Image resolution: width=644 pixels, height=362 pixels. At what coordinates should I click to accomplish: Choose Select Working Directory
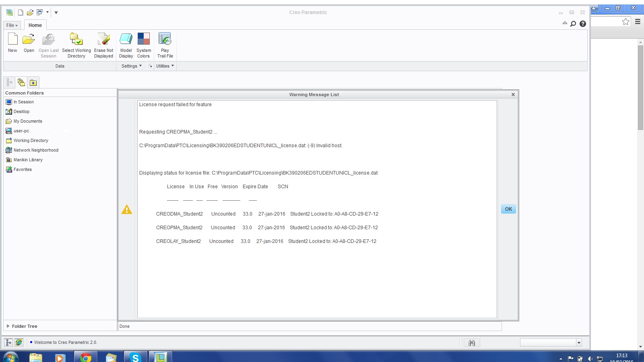[x=76, y=45]
